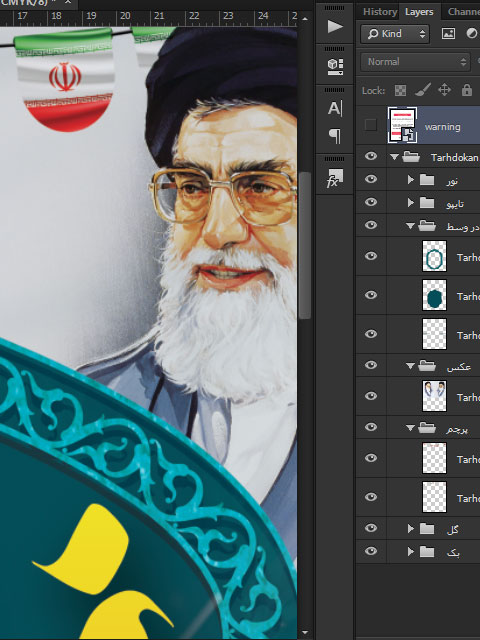Lock transparent pixels checkerboard icon
The height and width of the screenshot is (640, 480).
(400, 90)
